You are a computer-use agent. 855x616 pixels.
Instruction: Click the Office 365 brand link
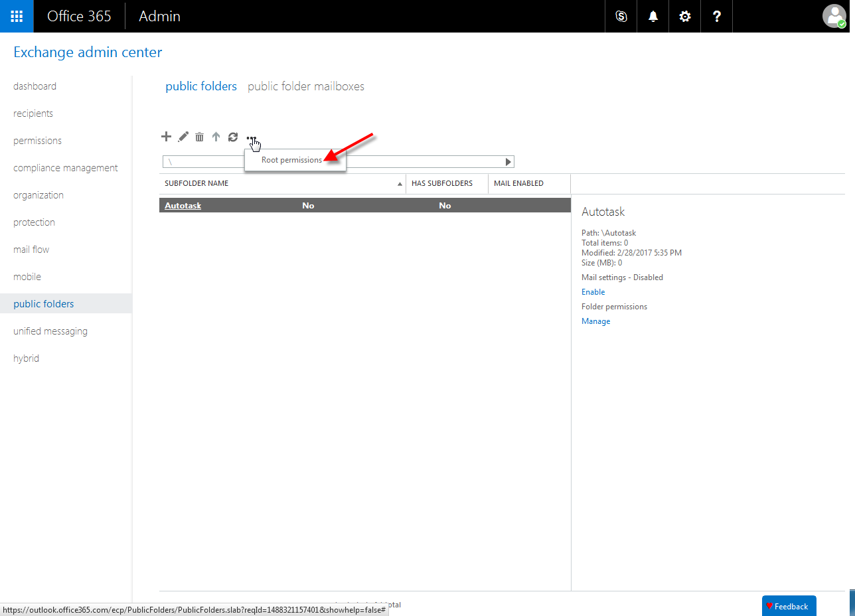click(x=79, y=16)
